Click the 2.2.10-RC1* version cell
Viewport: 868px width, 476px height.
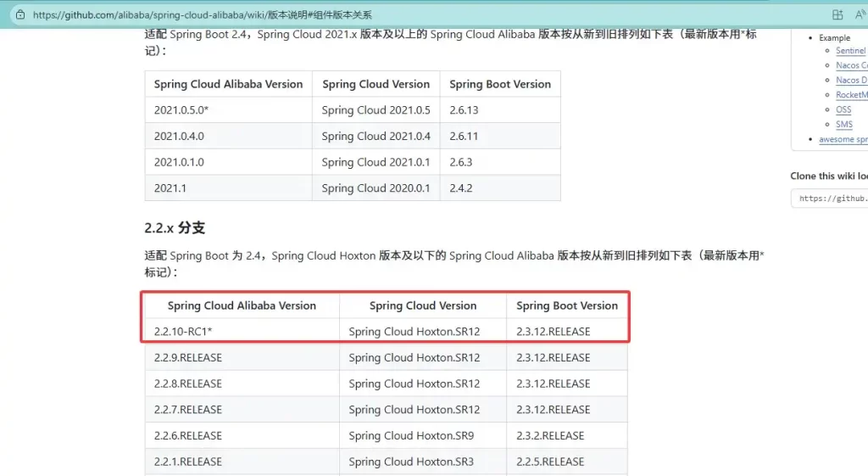[183, 332]
